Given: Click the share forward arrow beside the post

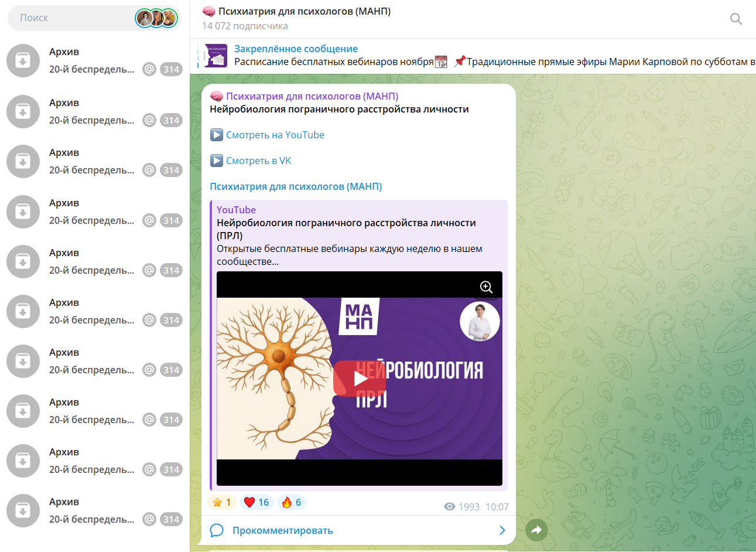Looking at the screenshot, I should [536, 530].
